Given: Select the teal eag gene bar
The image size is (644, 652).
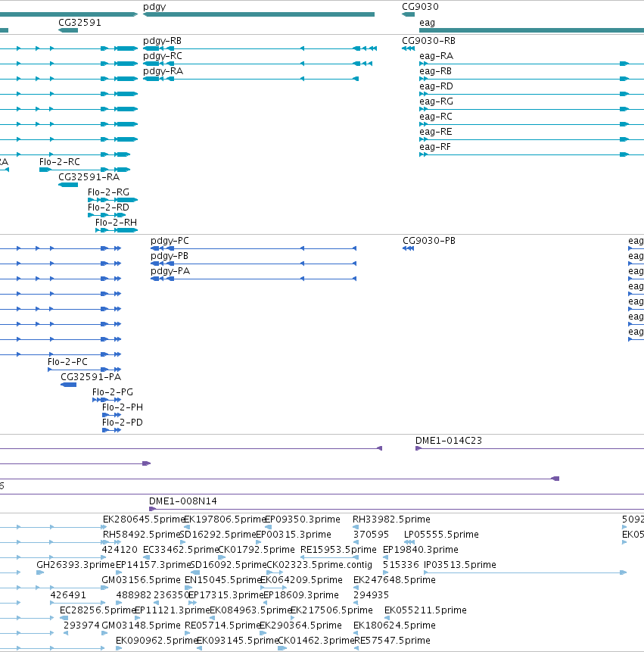Looking at the screenshot, I should [531, 30].
